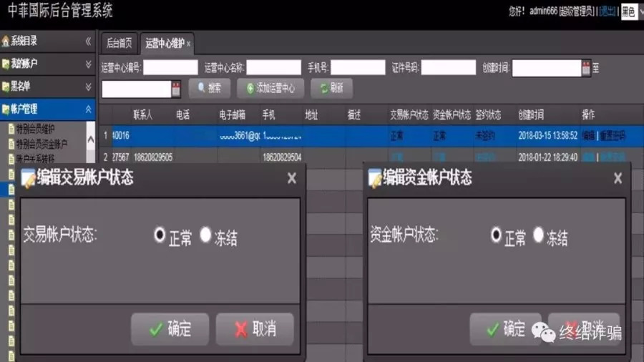Click the calendar icon beside 创建时间 field
644x362 pixels.
click(586, 68)
